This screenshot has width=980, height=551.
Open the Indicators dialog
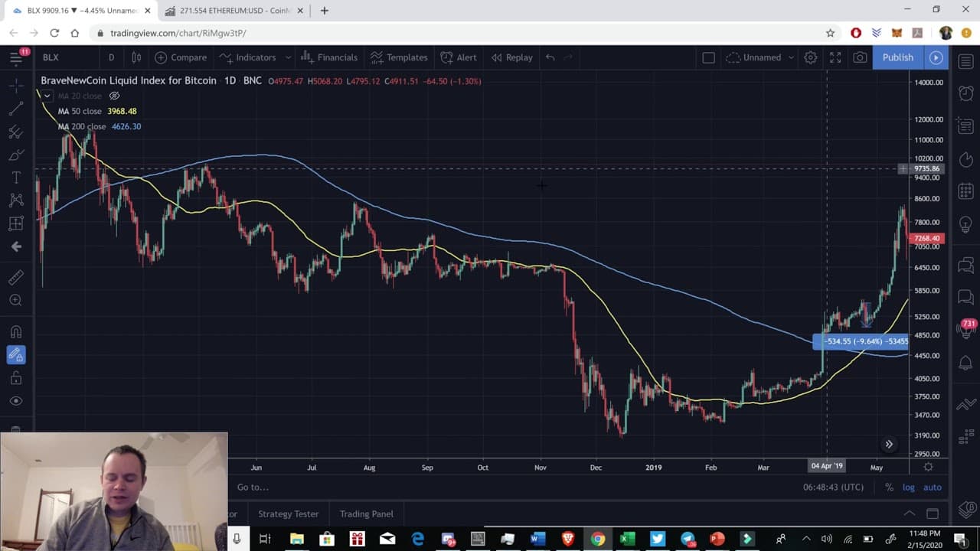(247, 57)
